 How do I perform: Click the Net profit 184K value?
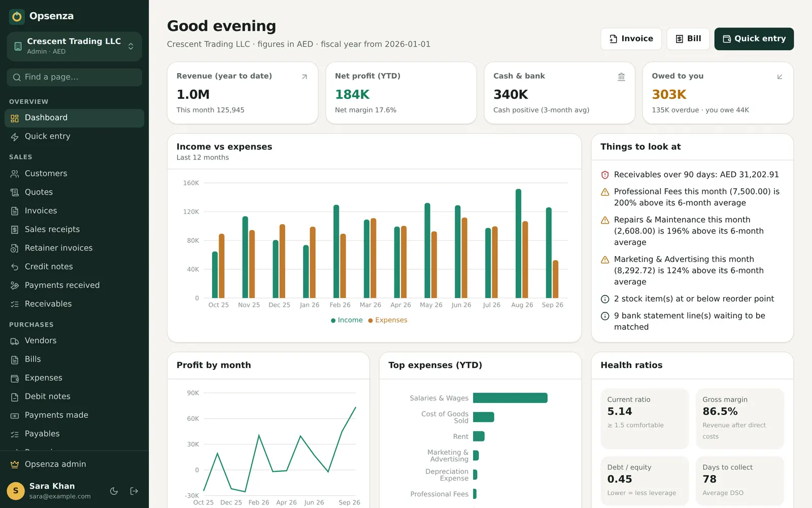coord(352,94)
